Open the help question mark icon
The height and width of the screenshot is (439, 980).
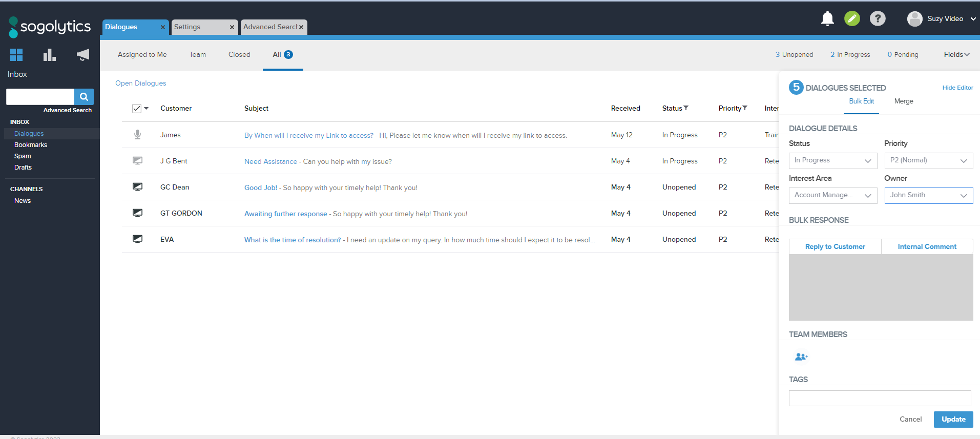[x=878, y=19]
